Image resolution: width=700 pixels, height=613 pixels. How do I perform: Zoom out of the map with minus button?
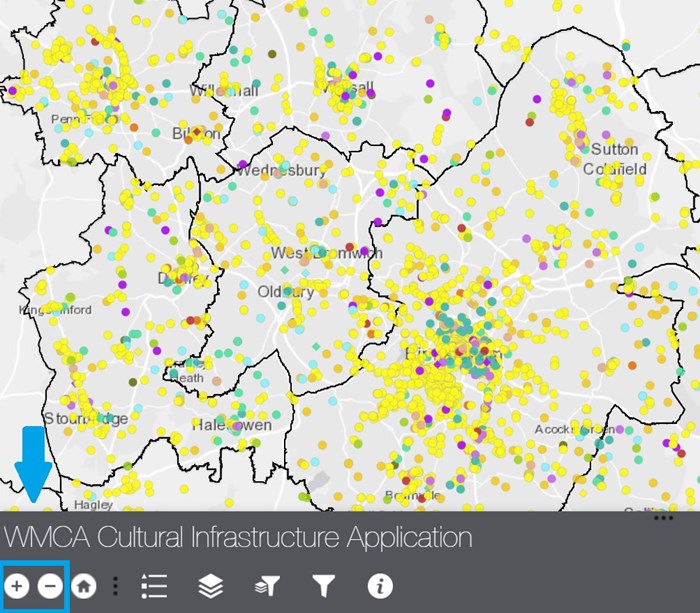tap(50, 586)
